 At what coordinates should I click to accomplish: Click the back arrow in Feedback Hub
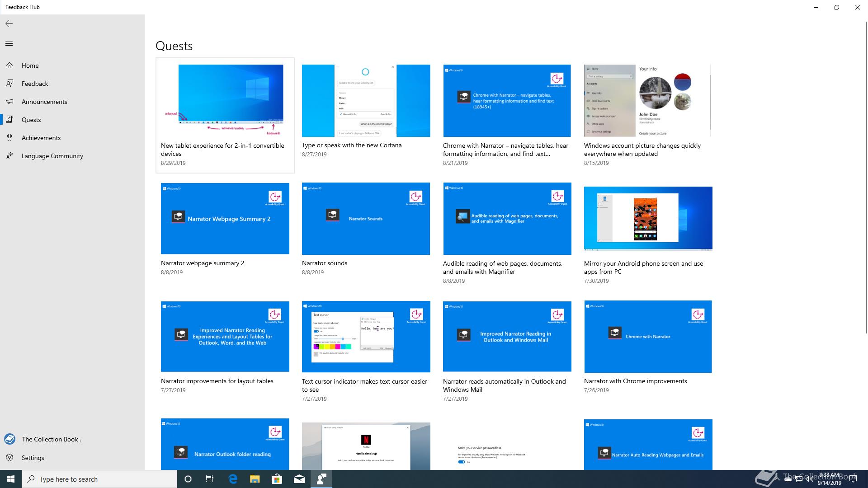click(x=9, y=23)
